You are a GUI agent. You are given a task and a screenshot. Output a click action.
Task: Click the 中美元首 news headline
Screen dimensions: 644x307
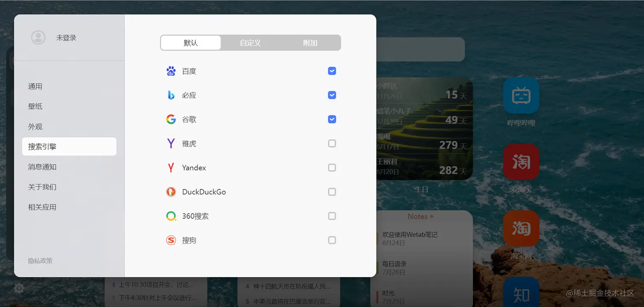288,301
